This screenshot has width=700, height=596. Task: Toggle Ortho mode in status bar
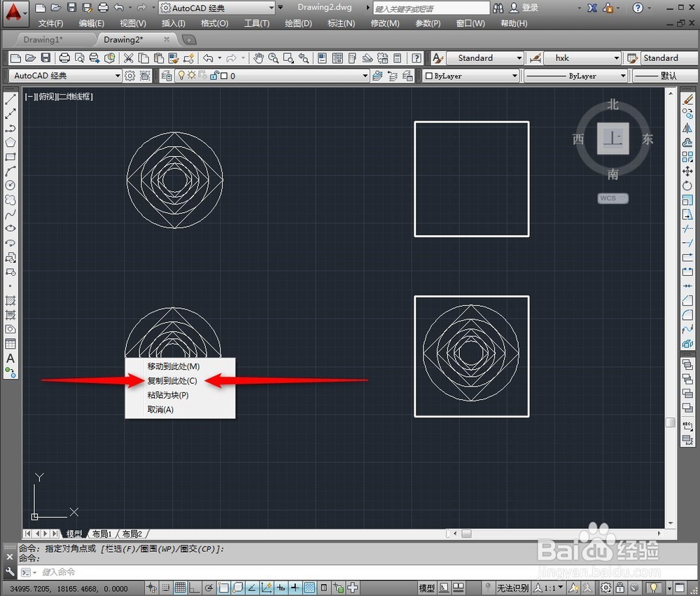point(194,588)
